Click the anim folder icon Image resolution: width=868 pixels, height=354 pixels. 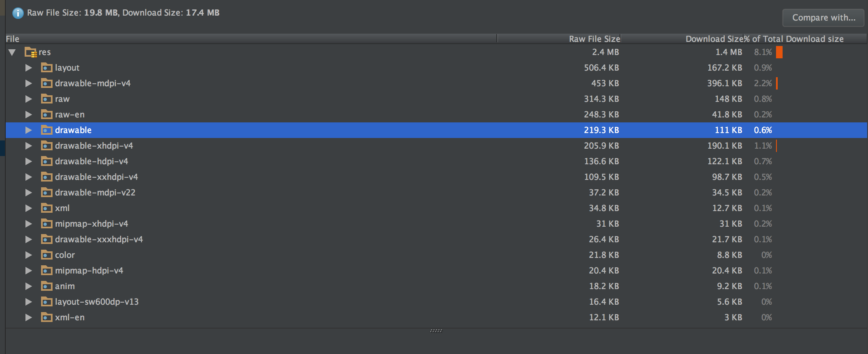[47, 286]
